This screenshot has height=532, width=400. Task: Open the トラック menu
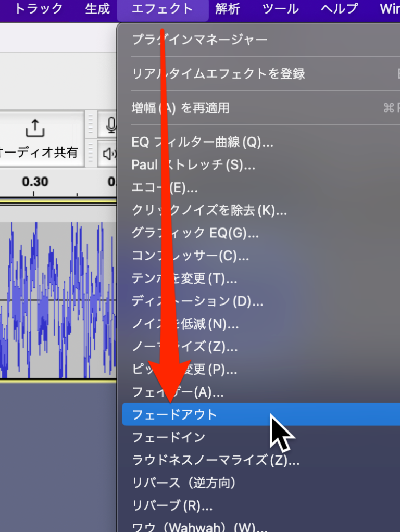tap(39, 9)
